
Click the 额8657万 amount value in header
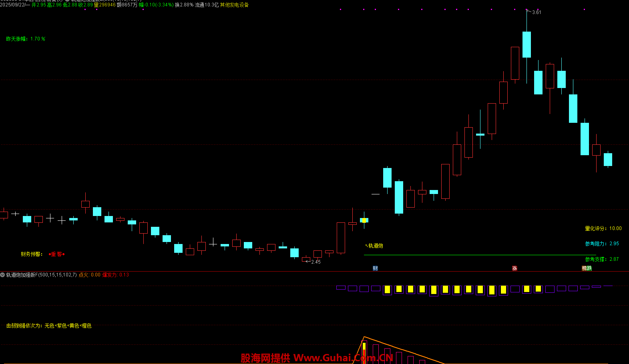tap(127, 5)
